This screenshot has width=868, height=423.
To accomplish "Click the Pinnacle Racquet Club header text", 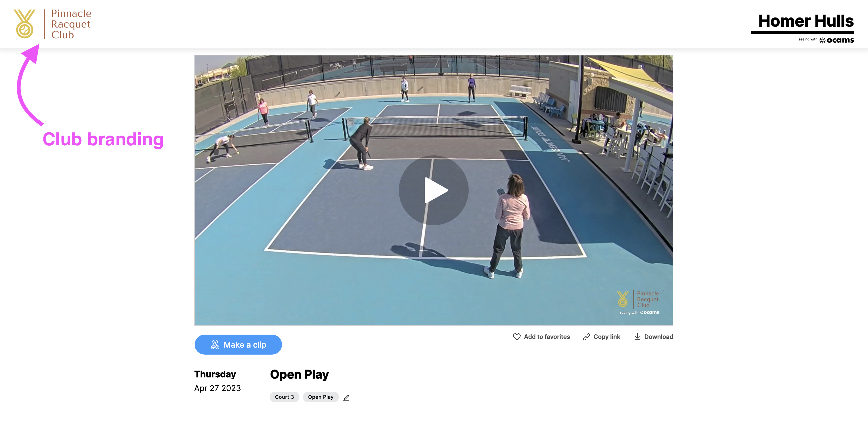I will coord(71,24).
